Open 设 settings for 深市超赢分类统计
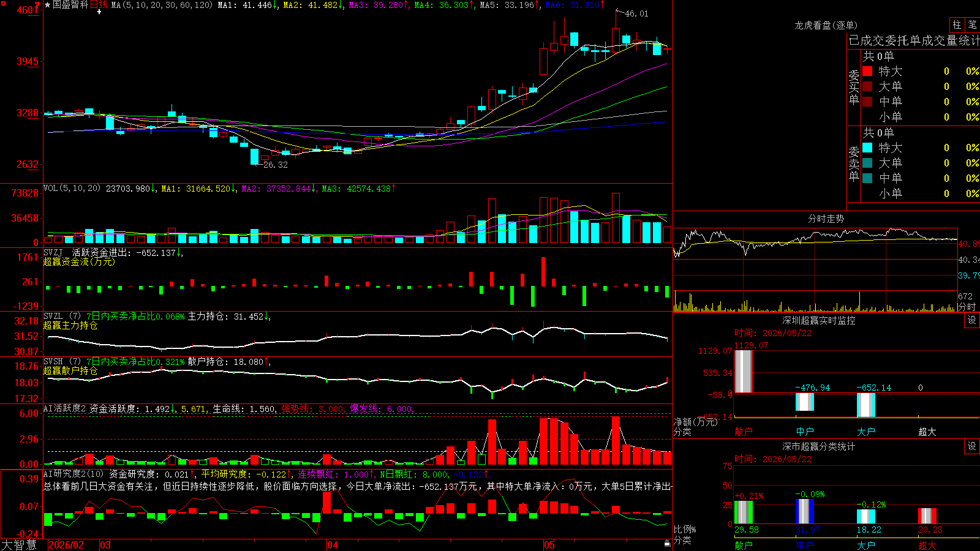The height and width of the screenshot is (551, 980). [x=972, y=446]
